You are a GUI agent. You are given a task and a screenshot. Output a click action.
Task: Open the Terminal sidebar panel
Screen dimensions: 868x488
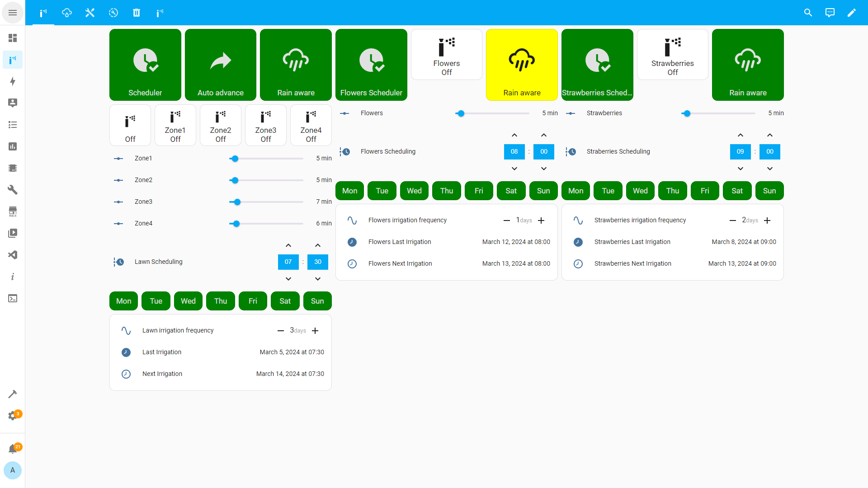tap(13, 298)
